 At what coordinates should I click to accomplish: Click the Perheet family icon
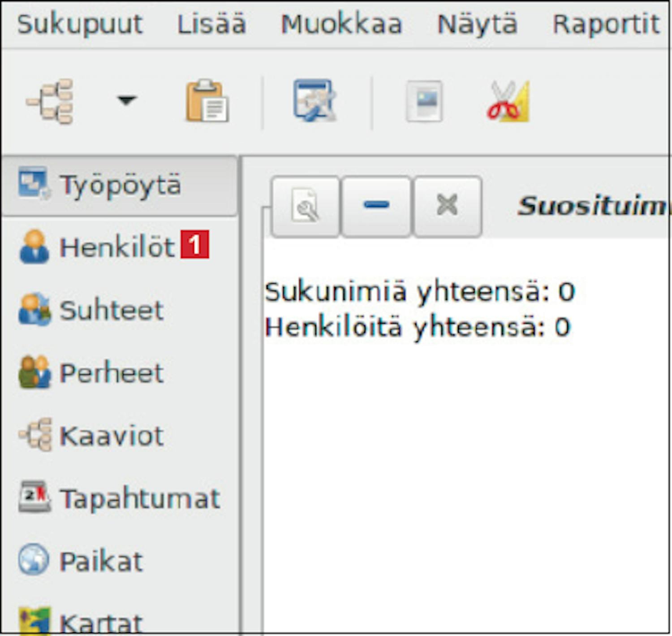34,372
